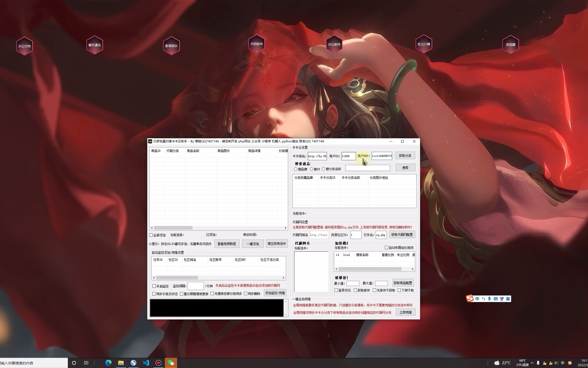588x368 pixels.
Task: Click the 立即克隆 button
Action: pos(406,312)
